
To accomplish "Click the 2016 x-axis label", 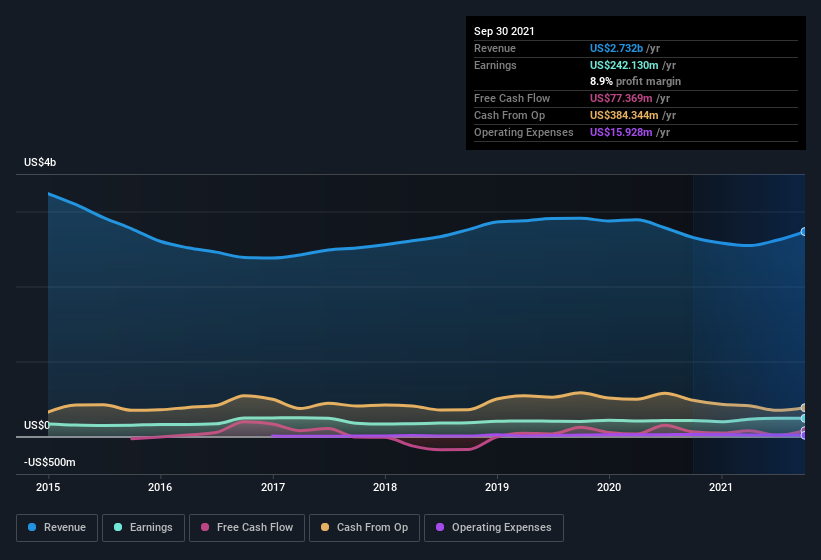I will [x=160, y=487].
